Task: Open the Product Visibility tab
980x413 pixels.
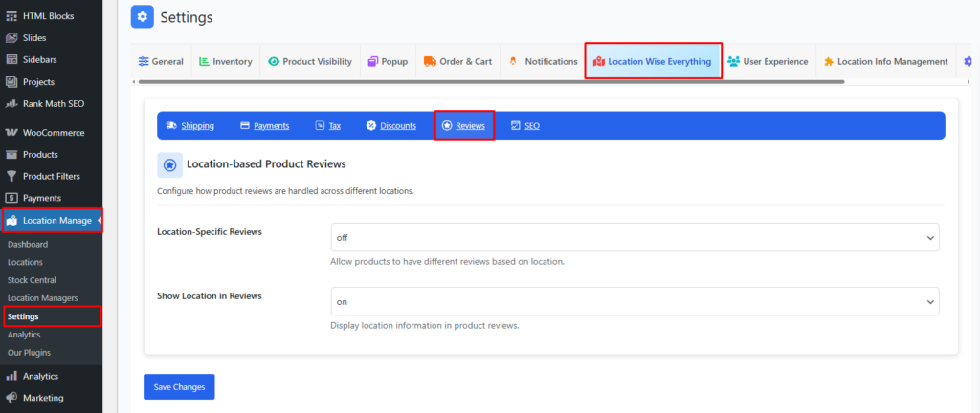Action: (x=310, y=62)
